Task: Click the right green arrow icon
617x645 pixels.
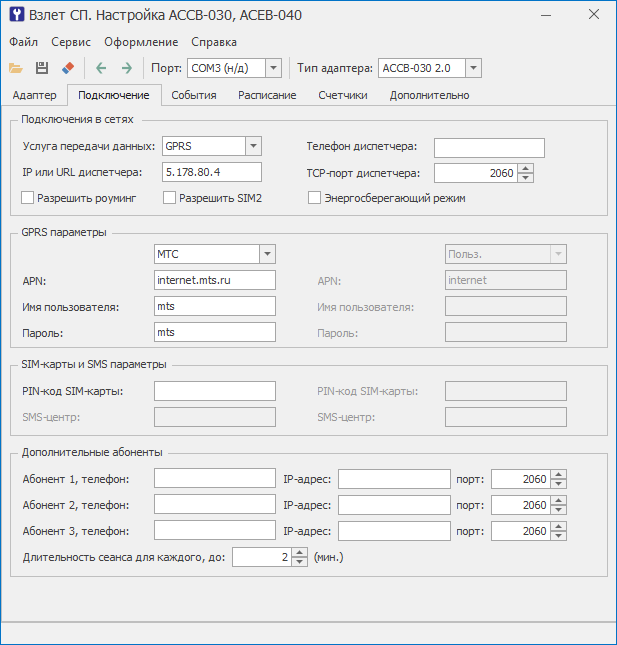Action: coord(126,68)
